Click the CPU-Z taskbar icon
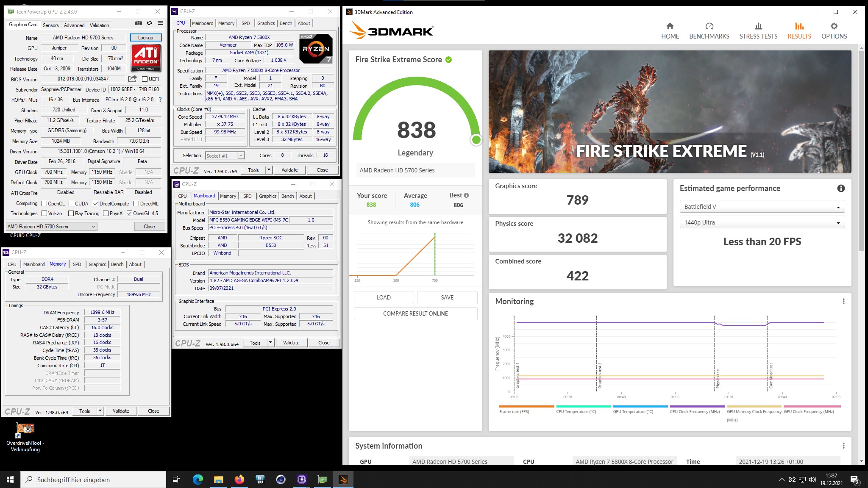Screen dimensions: 868x488 tap(301, 480)
